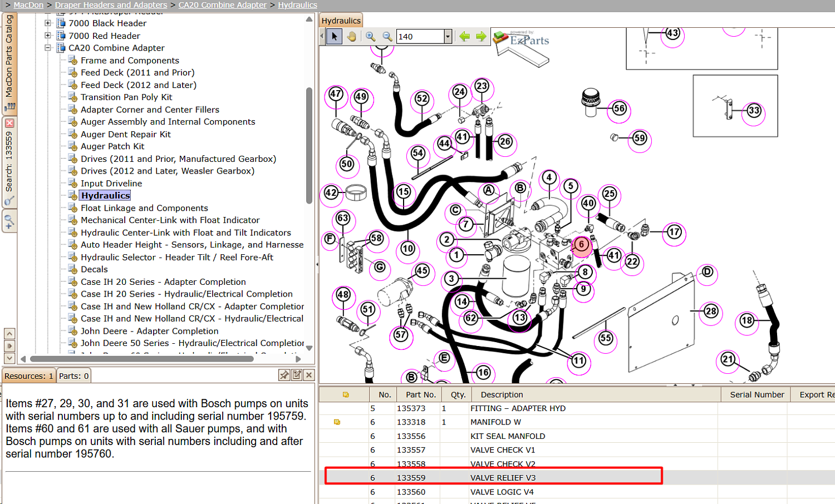835x504 pixels.
Task: Close the Search 133559 tab
Action: (x=9, y=123)
